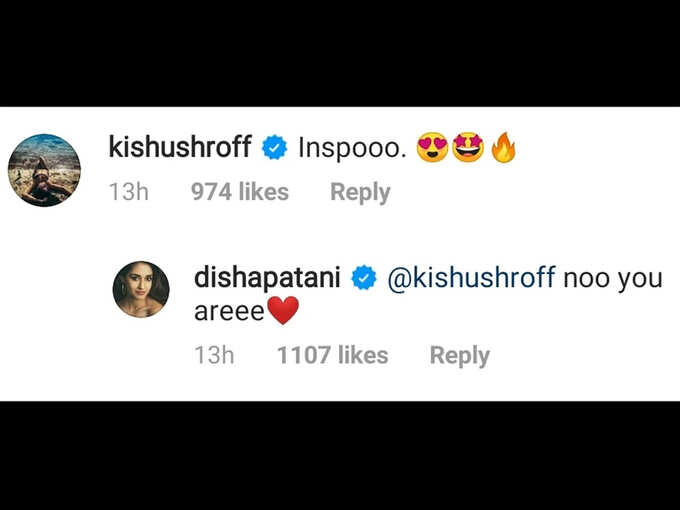Reply to dishapatani's comment
The height and width of the screenshot is (510, 680).
click(x=460, y=356)
